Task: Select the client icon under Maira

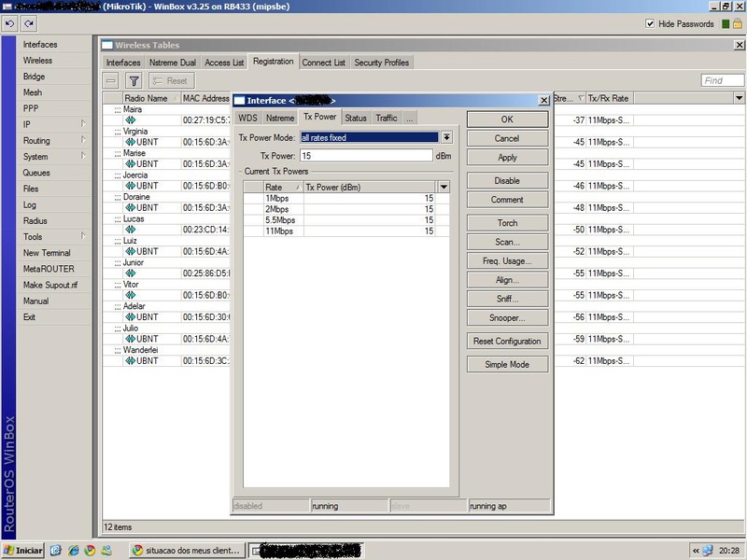Action: click(x=130, y=120)
